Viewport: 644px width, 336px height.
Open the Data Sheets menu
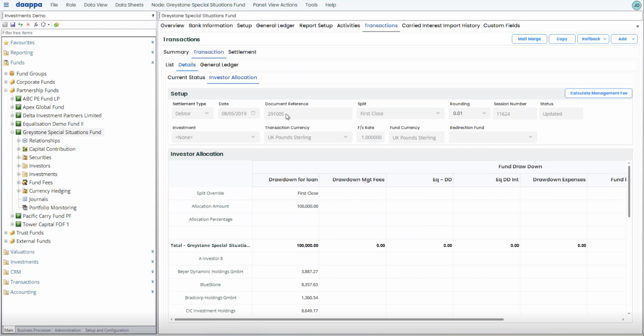coord(129,5)
